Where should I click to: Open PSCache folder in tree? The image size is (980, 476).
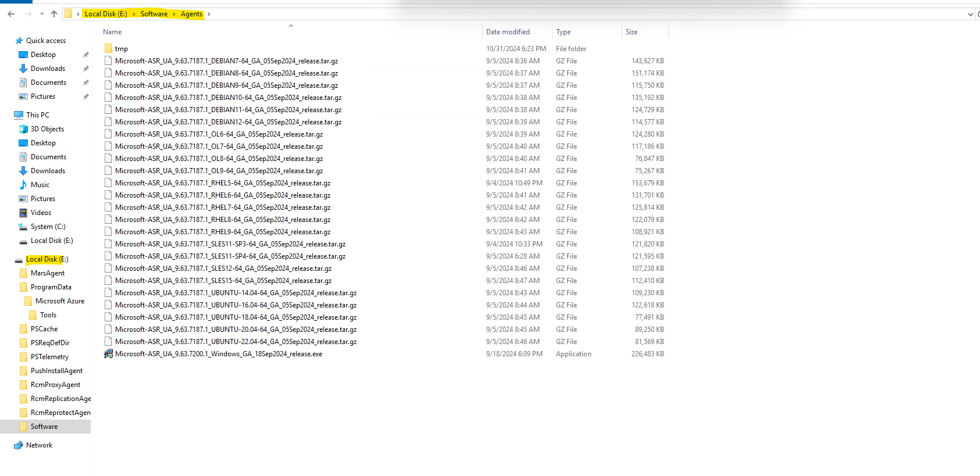pos(44,329)
